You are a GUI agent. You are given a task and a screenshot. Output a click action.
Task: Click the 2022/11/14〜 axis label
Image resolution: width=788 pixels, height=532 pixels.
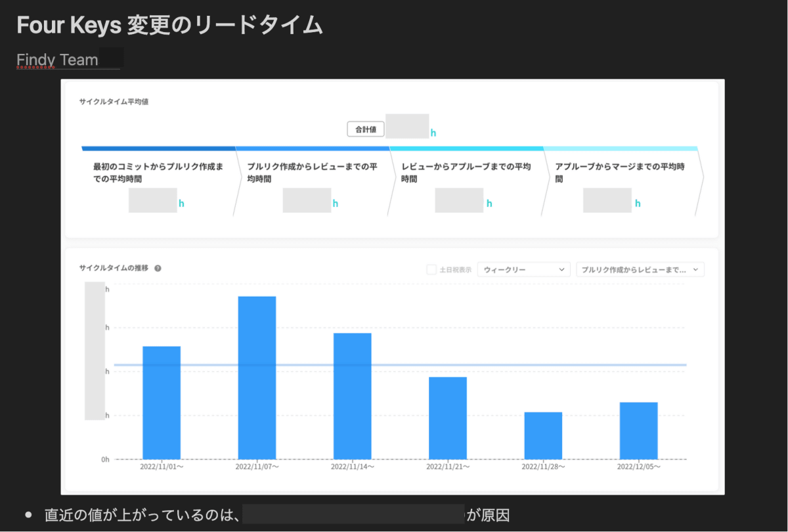pos(353,467)
